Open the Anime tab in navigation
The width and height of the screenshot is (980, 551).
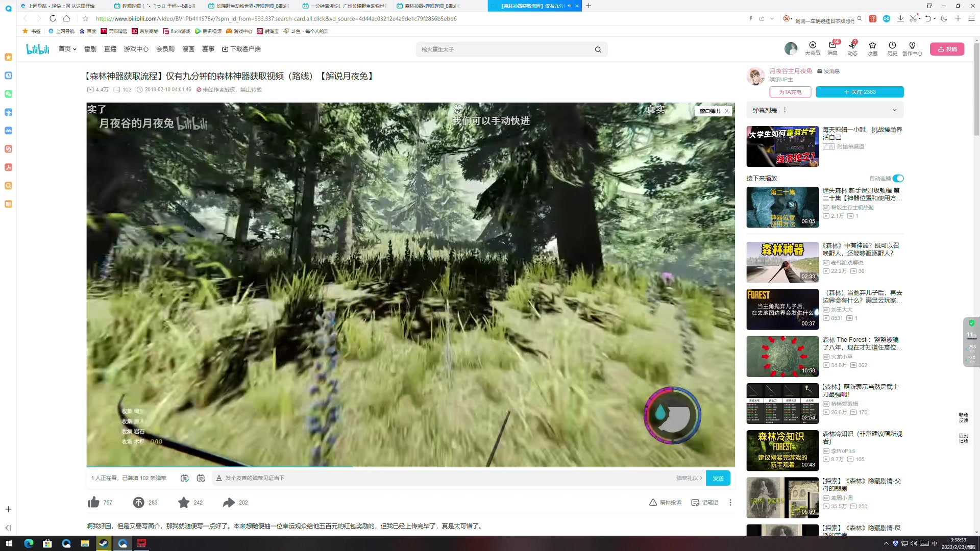pyautogui.click(x=90, y=49)
